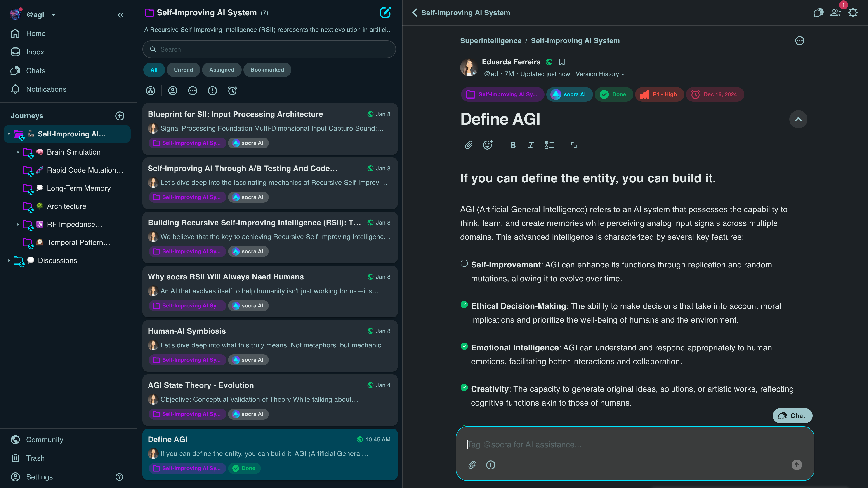Filter list by assignee person icon
The image size is (868, 488).
[x=172, y=91]
